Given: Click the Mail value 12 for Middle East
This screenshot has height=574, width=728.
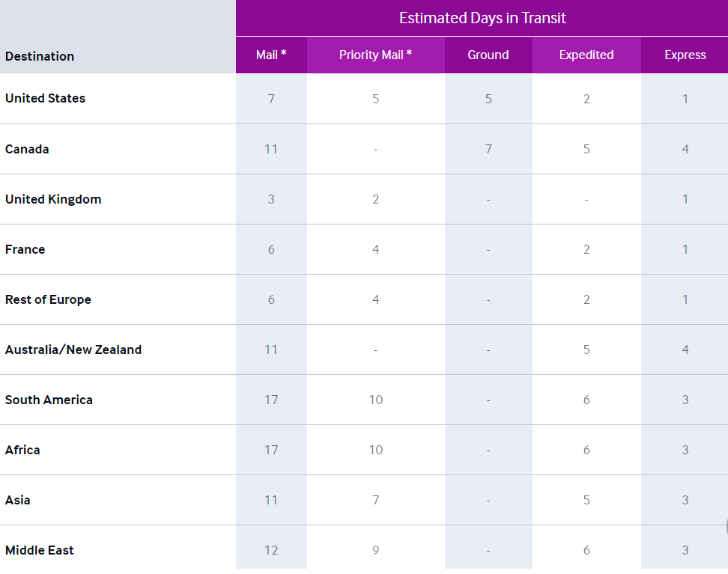Looking at the screenshot, I should pyautogui.click(x=271, y=550).
